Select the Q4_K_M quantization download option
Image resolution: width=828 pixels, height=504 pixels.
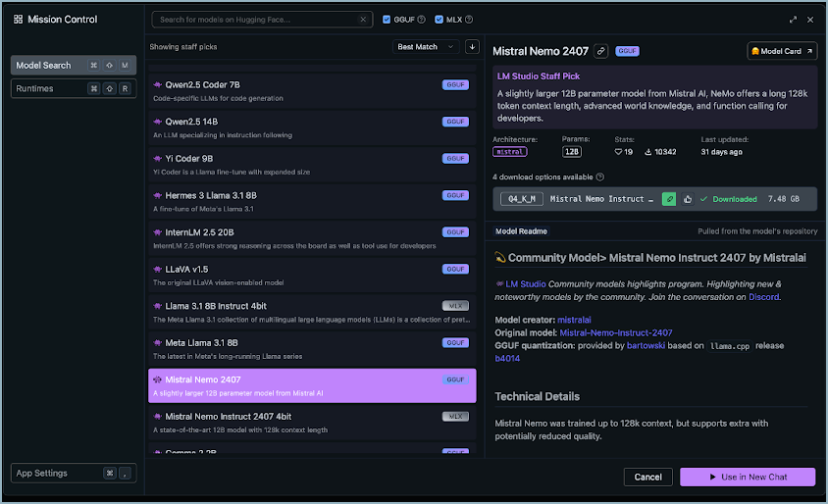pos(522,199)
